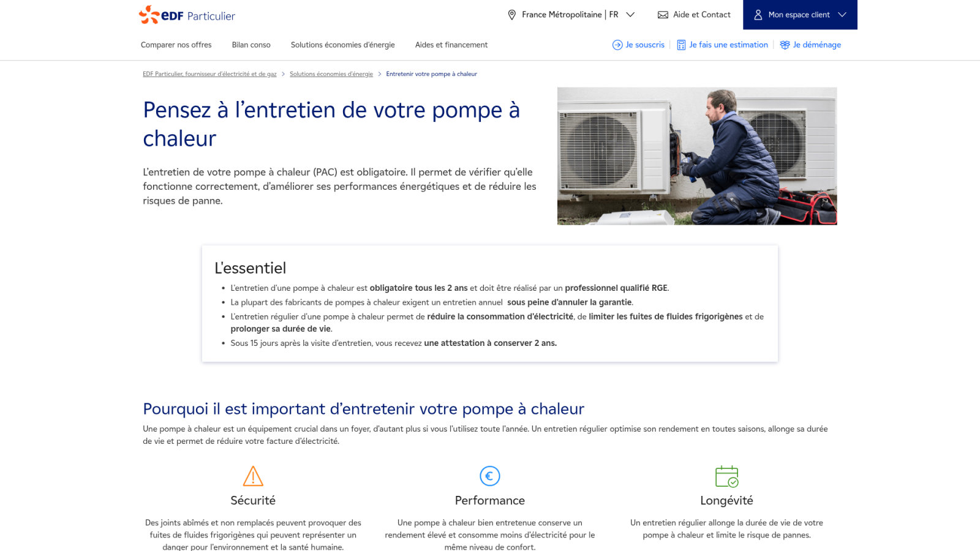Click the Je souscris link
The width and height of the screenshot is (980, 551).
(x=638, y=45)
